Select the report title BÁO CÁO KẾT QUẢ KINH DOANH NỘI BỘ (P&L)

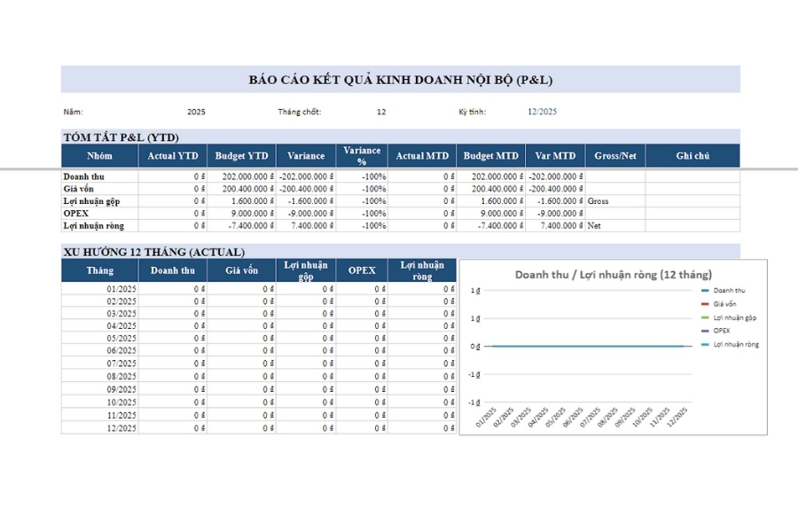click(x=401, y=80)
